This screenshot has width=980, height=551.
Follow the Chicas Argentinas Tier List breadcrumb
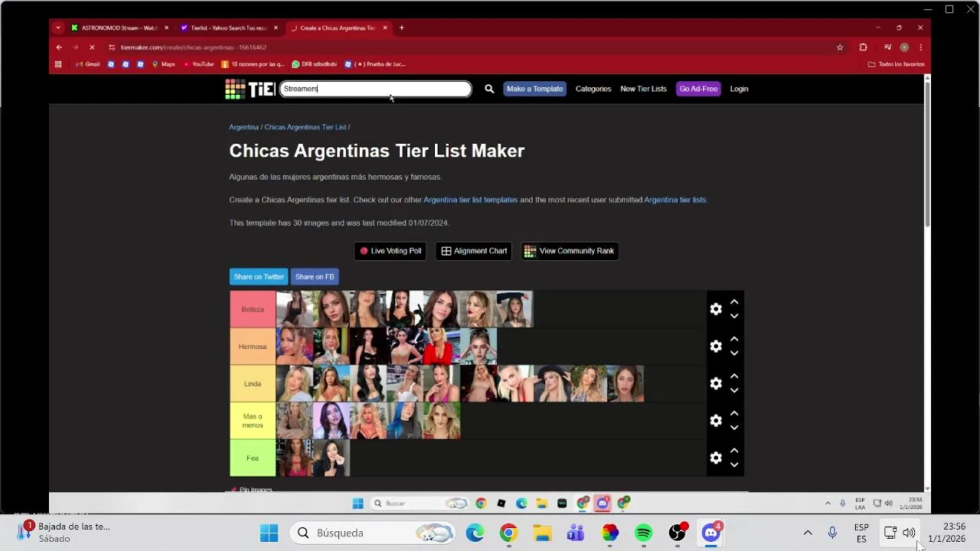(x=305, y=127)
